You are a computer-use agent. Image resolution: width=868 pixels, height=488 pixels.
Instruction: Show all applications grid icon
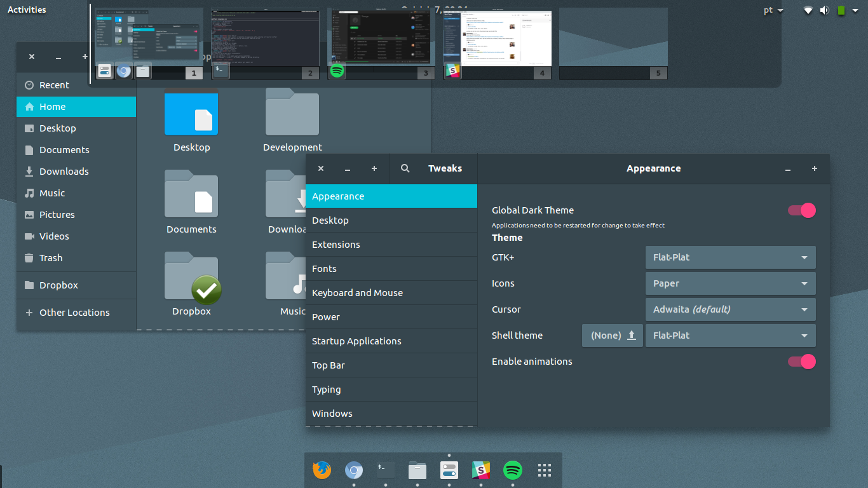545,470
